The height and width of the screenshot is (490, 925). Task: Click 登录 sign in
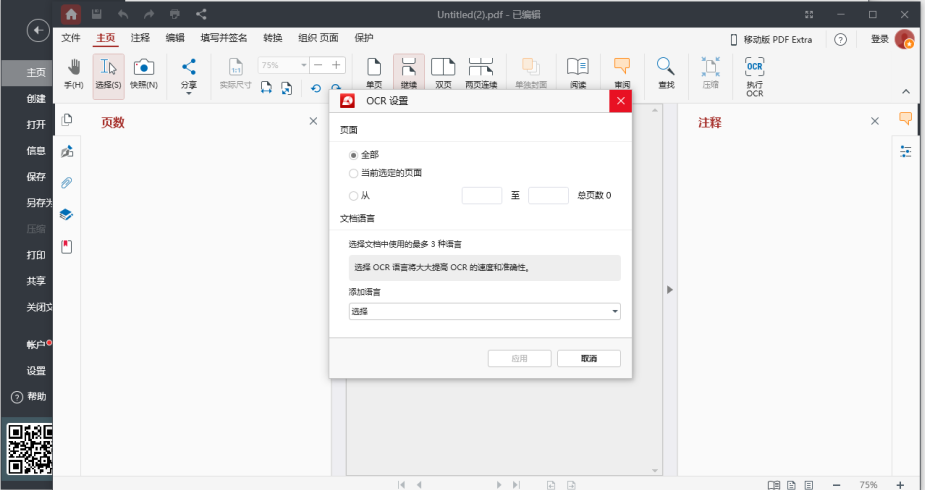pos(880,39)
